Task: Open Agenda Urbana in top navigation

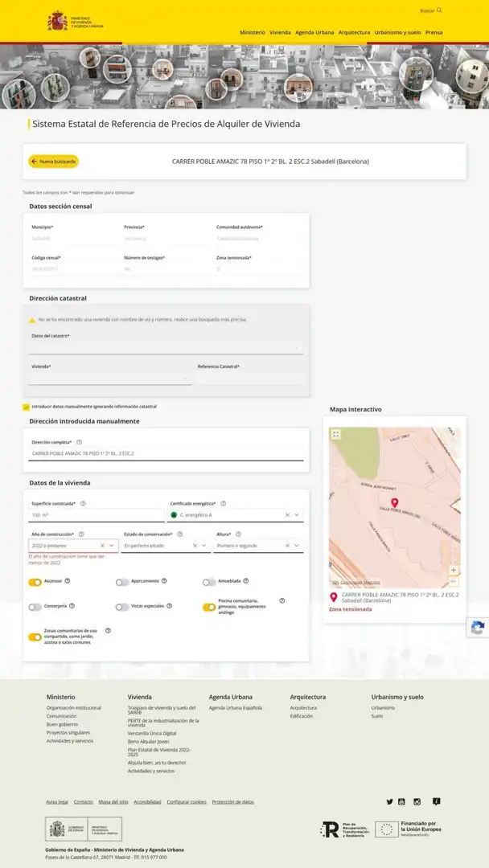Action: [x=314, y=32]
